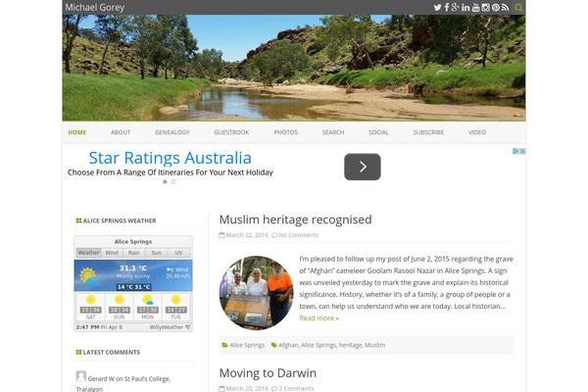
Task: Open the YouTube icon in header
Action: pyautogui.click(x=475, y=8)
